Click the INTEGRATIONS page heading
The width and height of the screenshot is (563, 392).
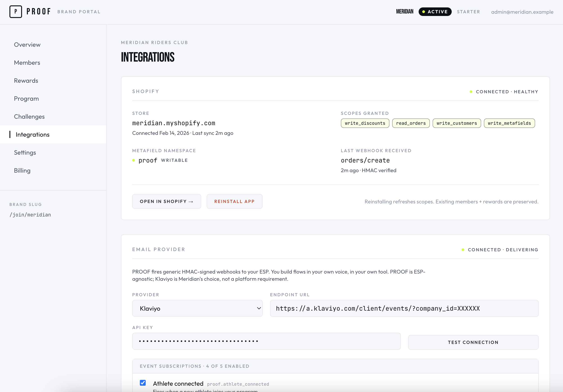pos(148,57)
